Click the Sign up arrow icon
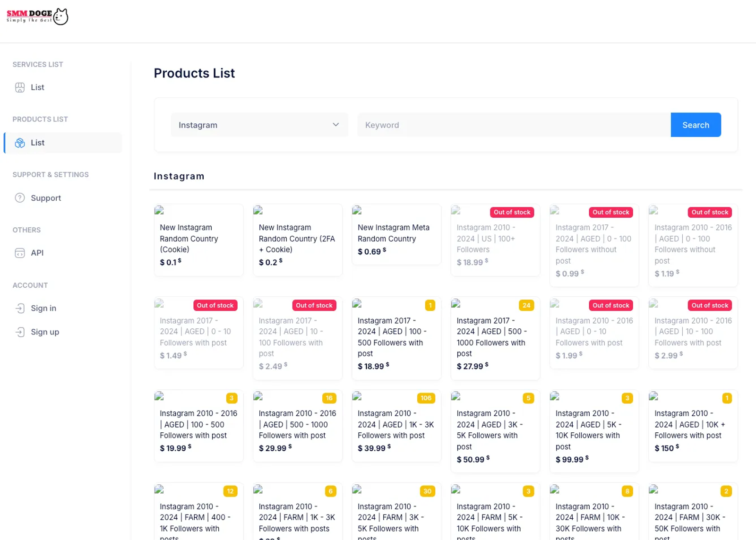This screenshot has height=540, width=756. 20,332
